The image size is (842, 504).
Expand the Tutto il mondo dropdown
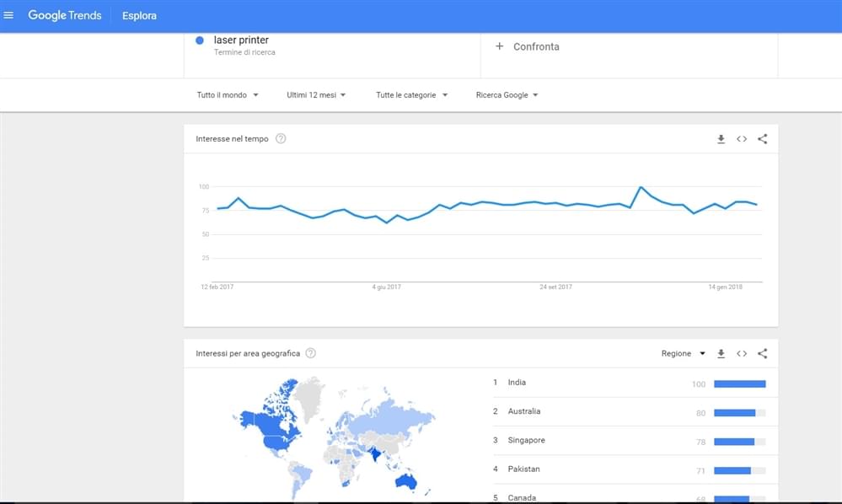point(228,95)
